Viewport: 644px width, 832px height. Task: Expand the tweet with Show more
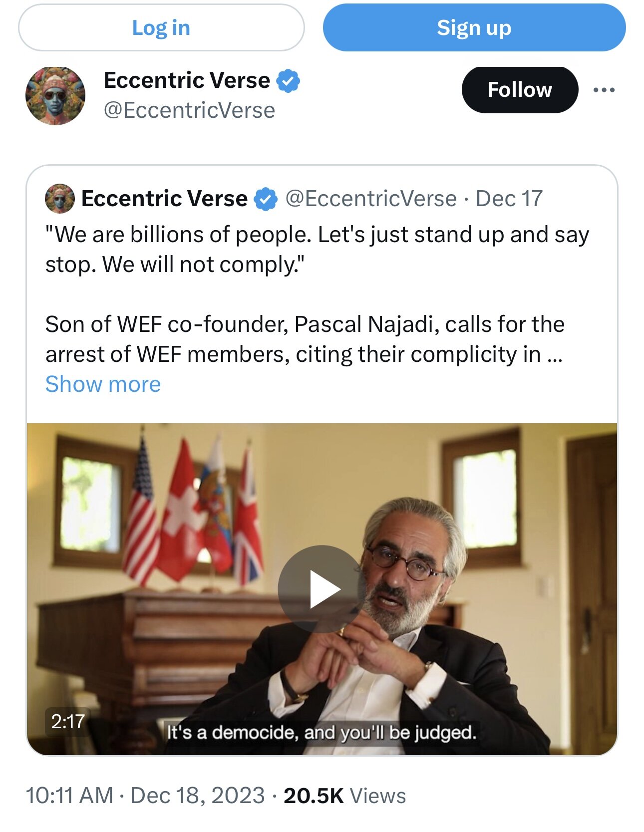pos(103,384)
